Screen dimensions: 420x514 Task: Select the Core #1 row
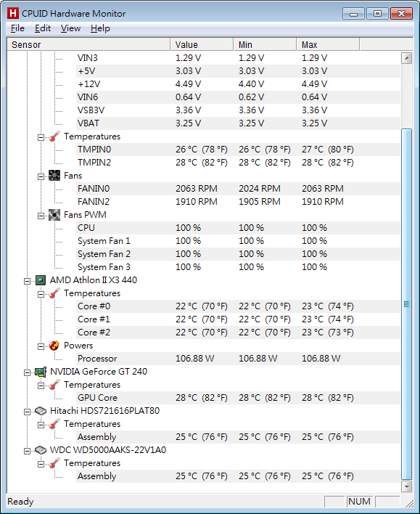(238, 319)
